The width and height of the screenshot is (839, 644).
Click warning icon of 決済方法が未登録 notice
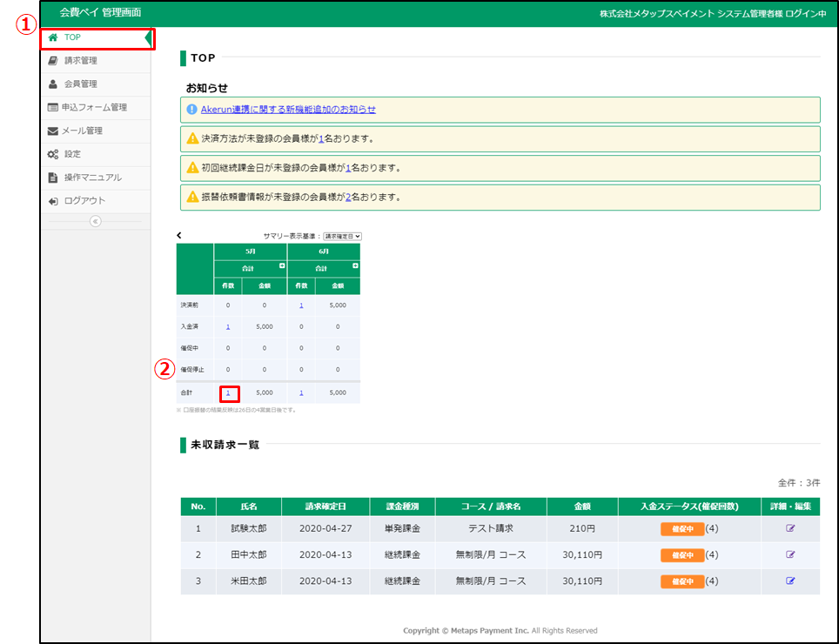coord(192,138)
